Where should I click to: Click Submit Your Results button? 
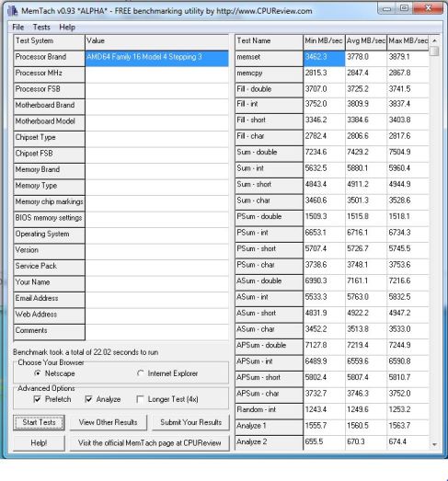(190, 422)
